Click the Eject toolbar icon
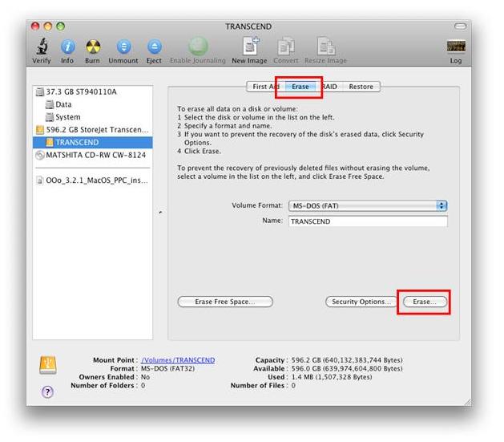 (x=155, y=47)
